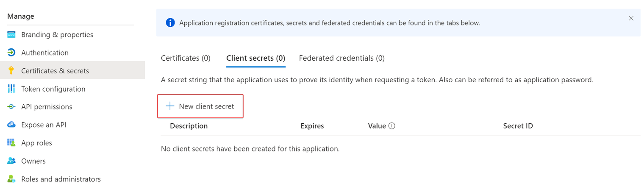Click the key icon for Certificates & secrets
The height and width of the screenshot is (187, 644).
[x=11, y=71]
